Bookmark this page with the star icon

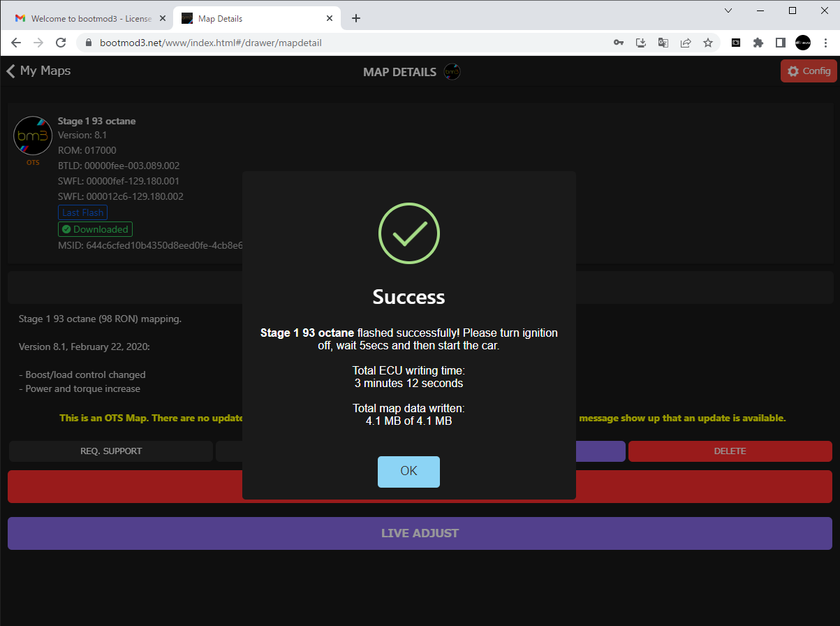pyautogui.click(x=708, y=43)
